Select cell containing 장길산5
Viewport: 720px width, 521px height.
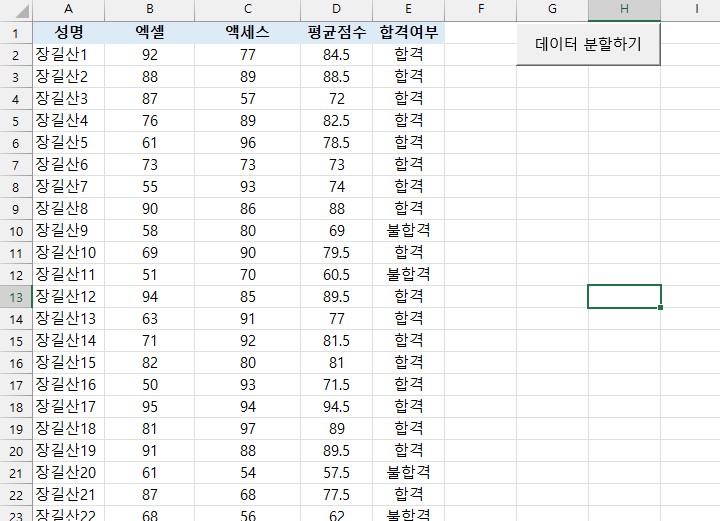coord(68,143)
